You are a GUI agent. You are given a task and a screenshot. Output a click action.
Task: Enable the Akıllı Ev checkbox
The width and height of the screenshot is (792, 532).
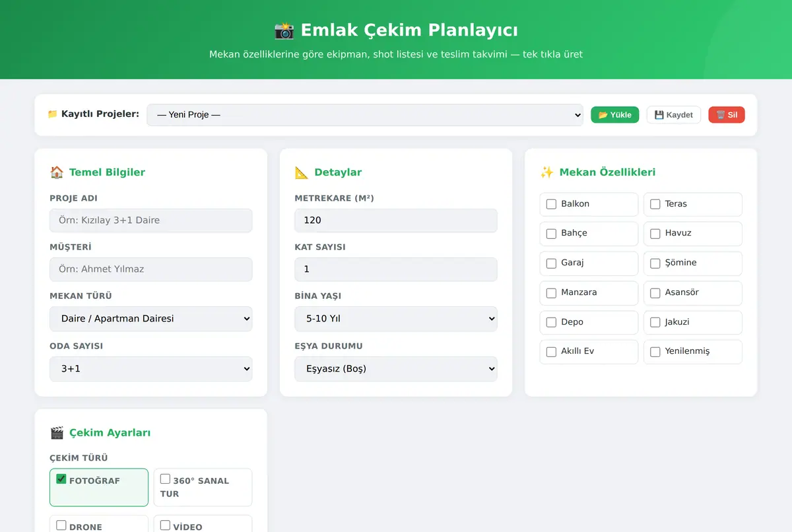(x=551, y=352)
